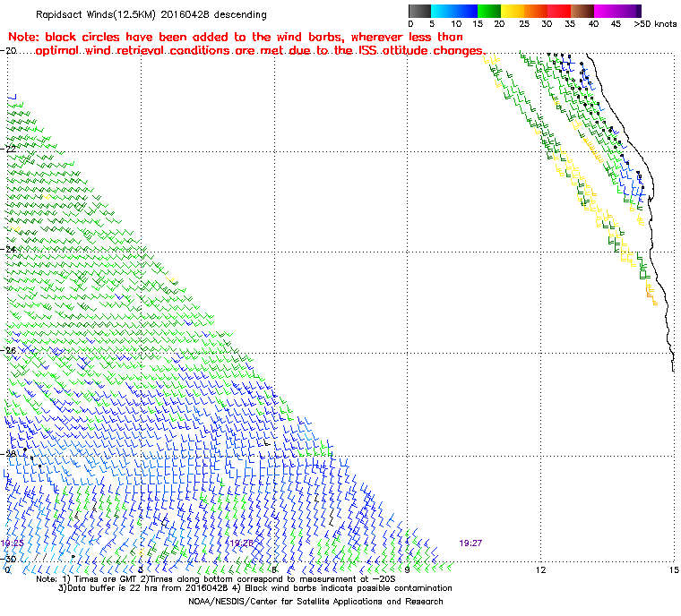Select the yellow 20–25 knots legend swatch
The width and height of the screenshot is (681, 616).
pyautogui.click(x=513, y=11)
